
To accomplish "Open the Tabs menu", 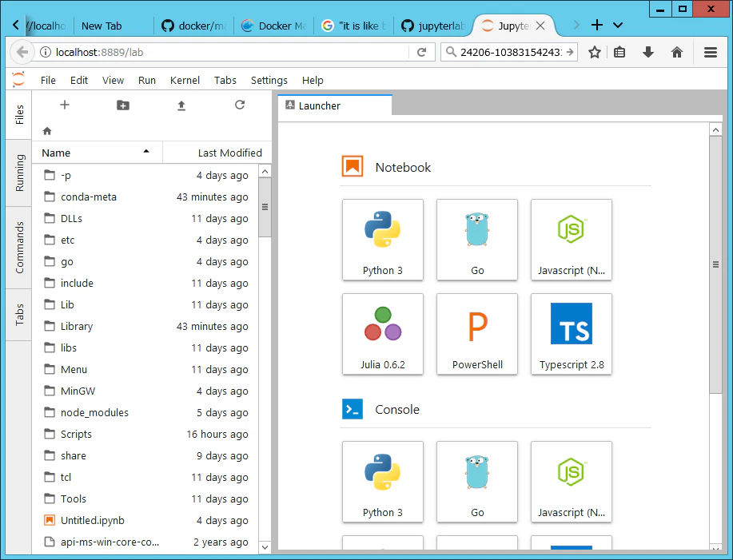I will (x=225, y=81).
